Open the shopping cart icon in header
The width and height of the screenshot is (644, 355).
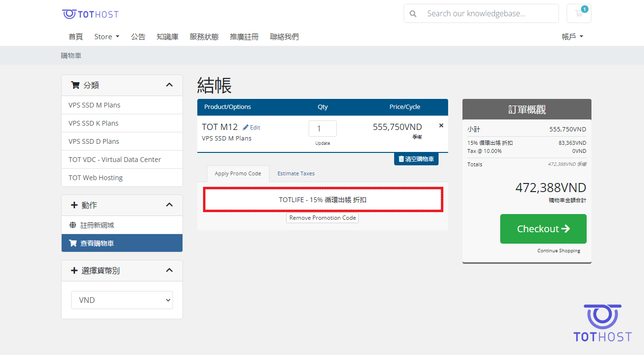pyautogui.click(x=579, y=13)
